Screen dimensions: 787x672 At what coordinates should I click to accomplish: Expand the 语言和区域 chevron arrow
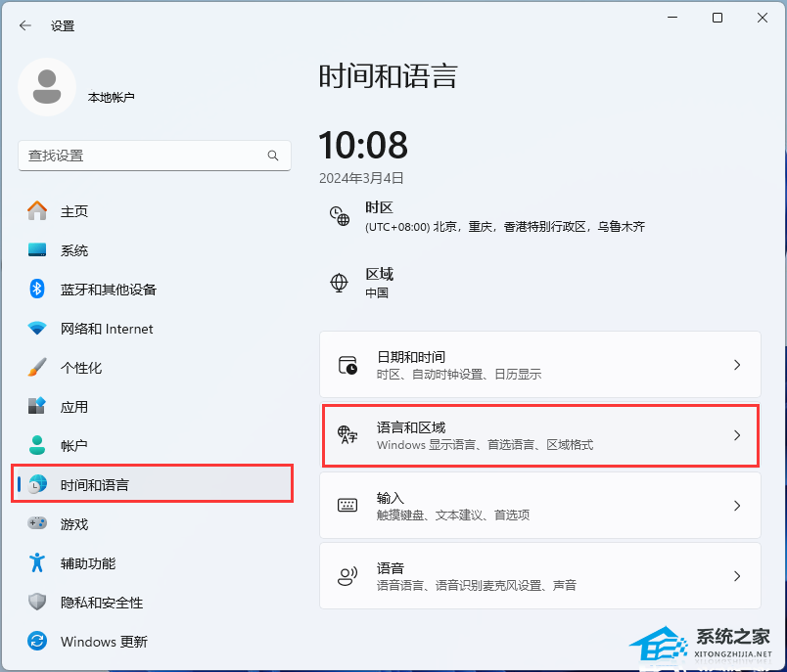(x=737, y=435)
